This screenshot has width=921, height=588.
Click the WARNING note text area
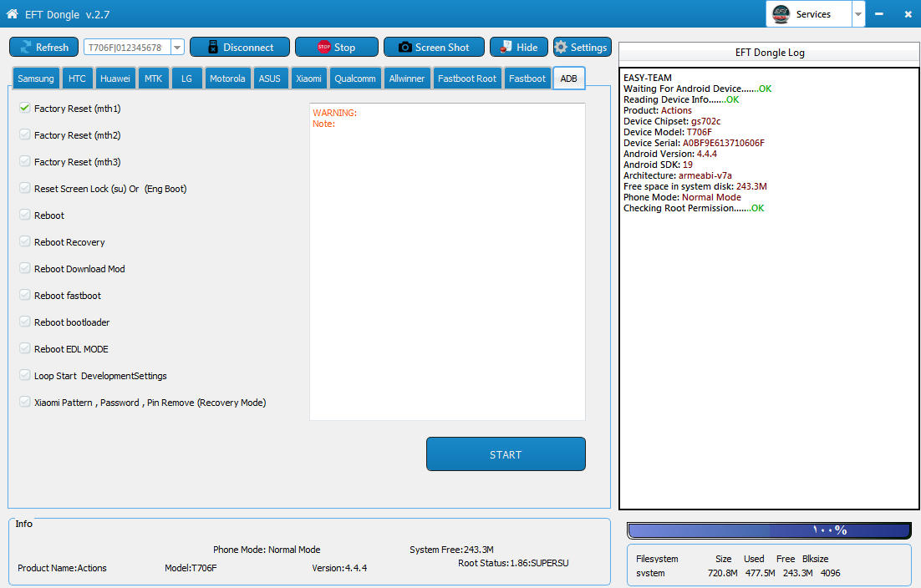448,261
